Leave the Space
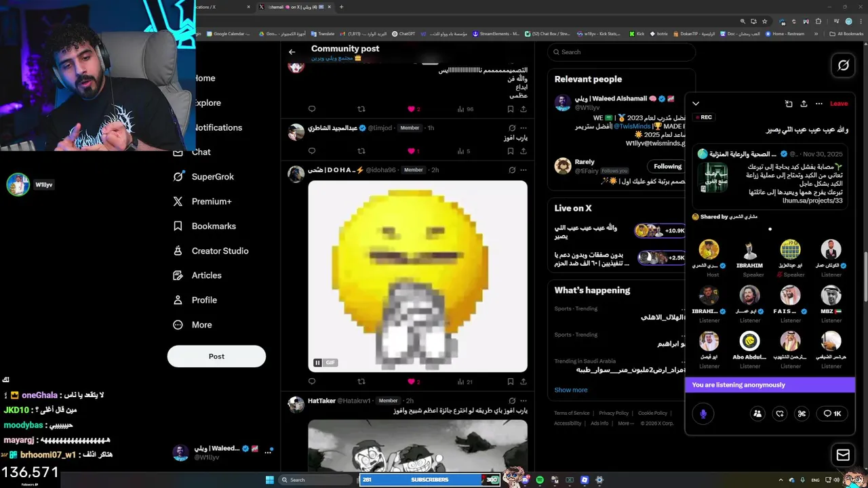Screen dimensions: 868x488 839,104
